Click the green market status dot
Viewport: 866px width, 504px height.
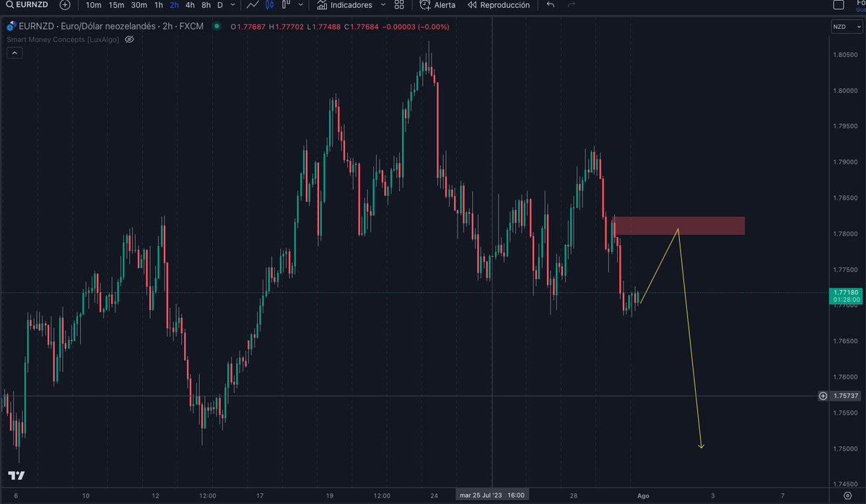point(216,27)
